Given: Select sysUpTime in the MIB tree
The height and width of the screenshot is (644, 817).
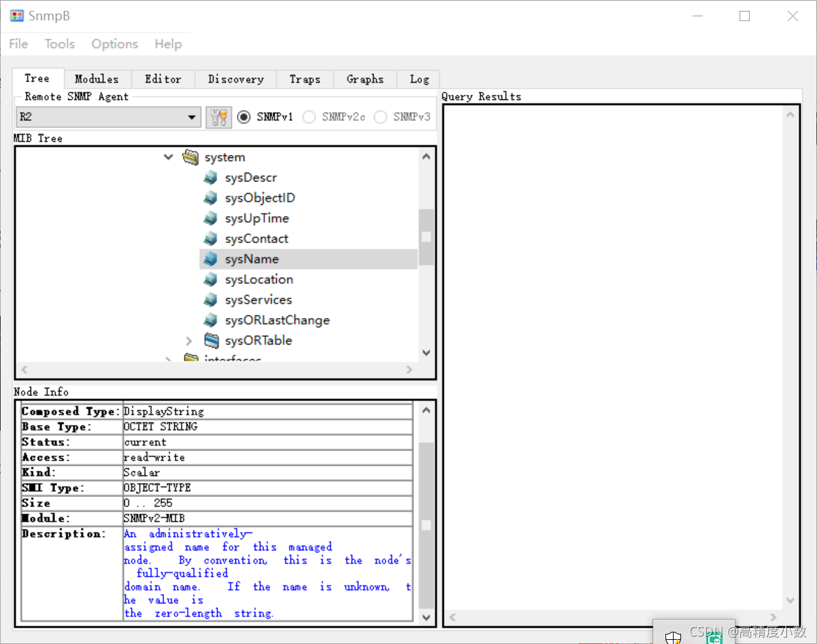Looking at the screenshot, I should click(x=257, y=219).
